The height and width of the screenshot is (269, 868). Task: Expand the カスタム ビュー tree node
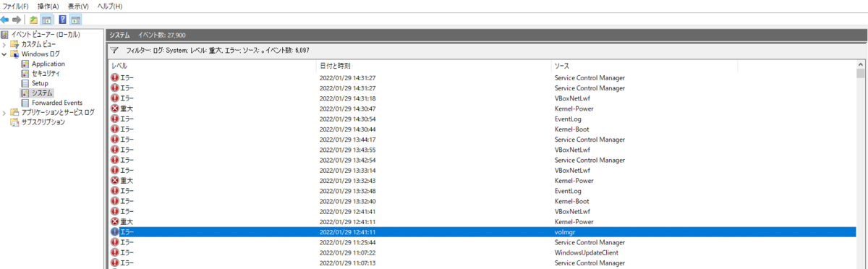click(x=4, y=44)
